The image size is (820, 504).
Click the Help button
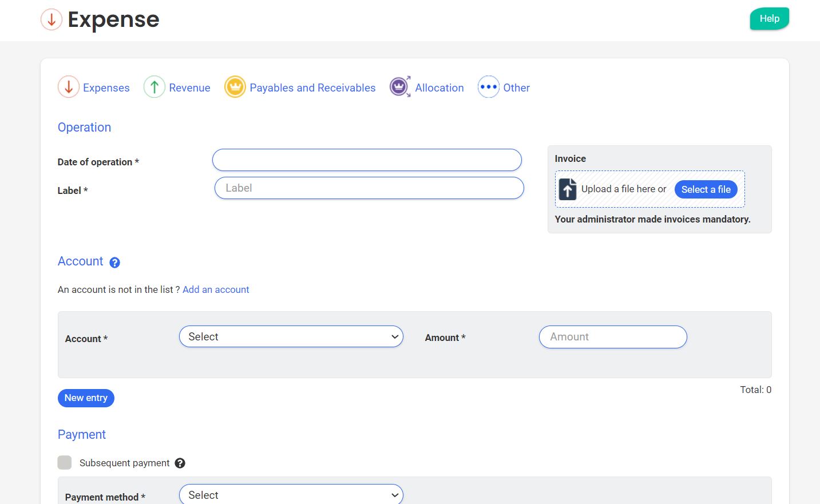tap(769, 18)
